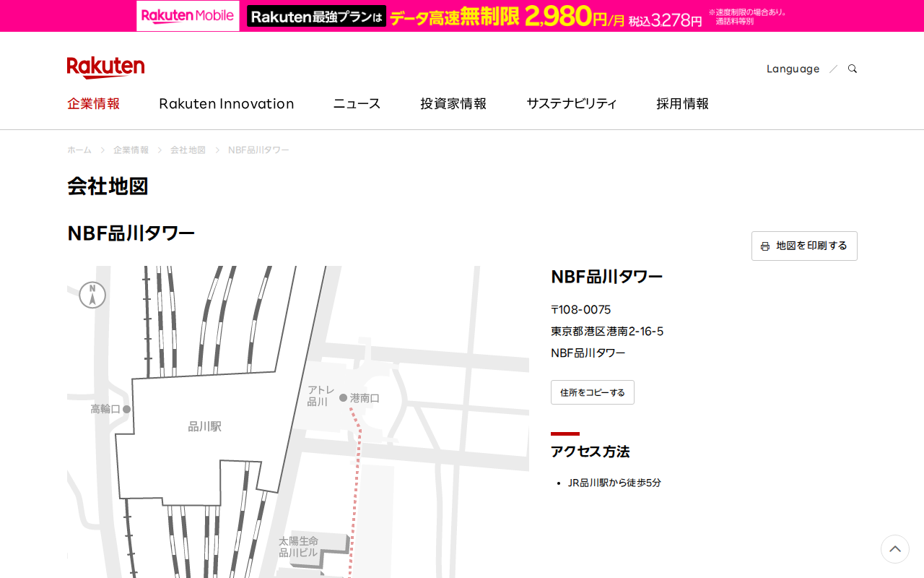
Task: Open the Language selector
Action: pos(793,69)
